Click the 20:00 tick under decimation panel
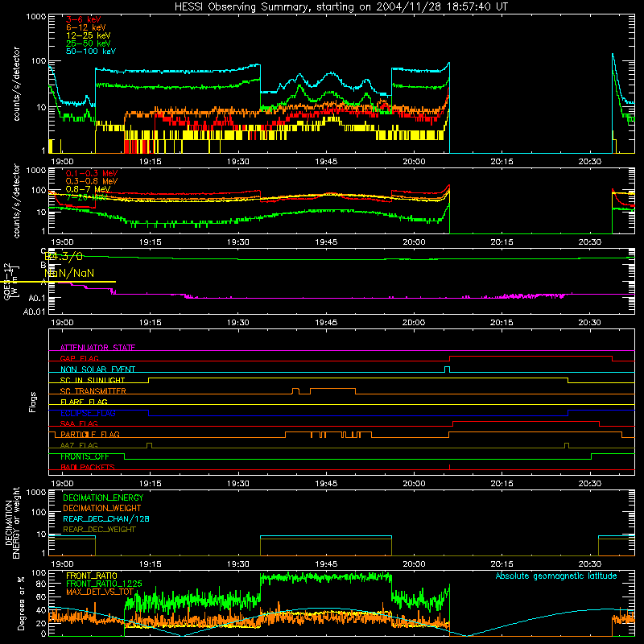 tap(414, 564)
